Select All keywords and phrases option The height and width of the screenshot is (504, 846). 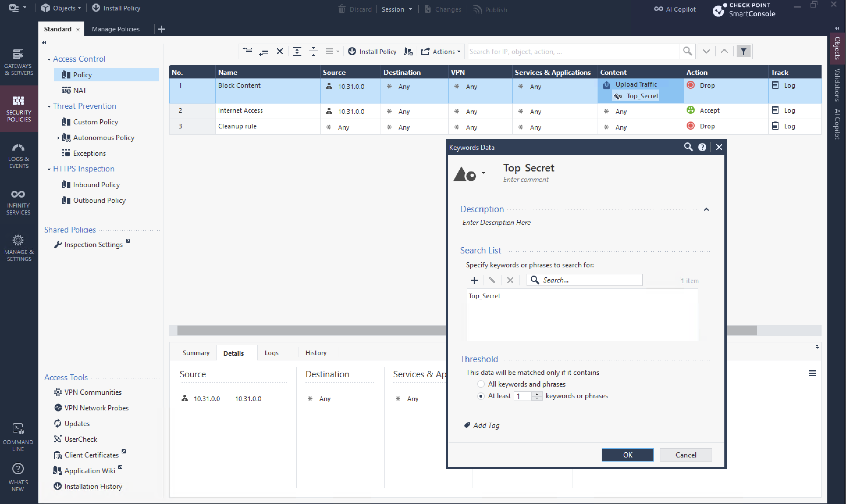tap(481, 384)
